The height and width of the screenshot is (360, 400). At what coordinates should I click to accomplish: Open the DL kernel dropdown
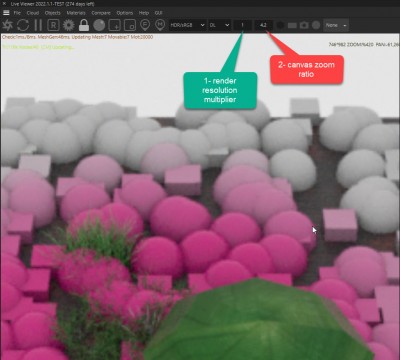tap(219, 25)
